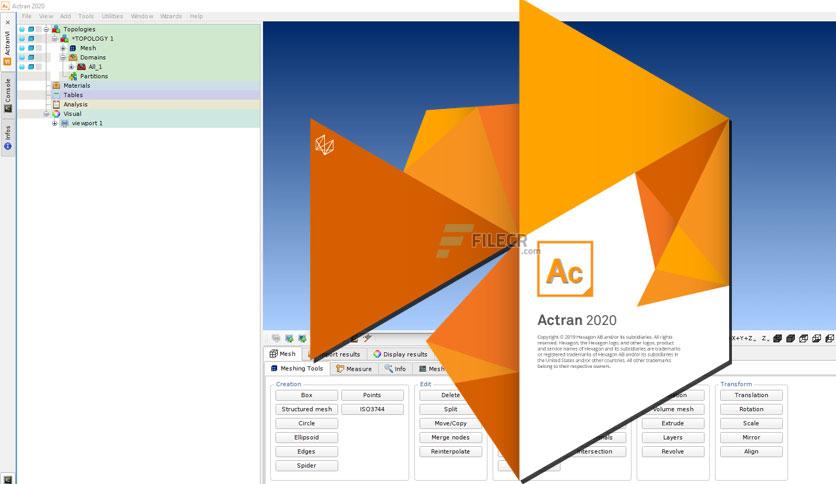Click the Tables node icon
The width and height of the screenshot is (836, 484).
(x=56, y=95)
